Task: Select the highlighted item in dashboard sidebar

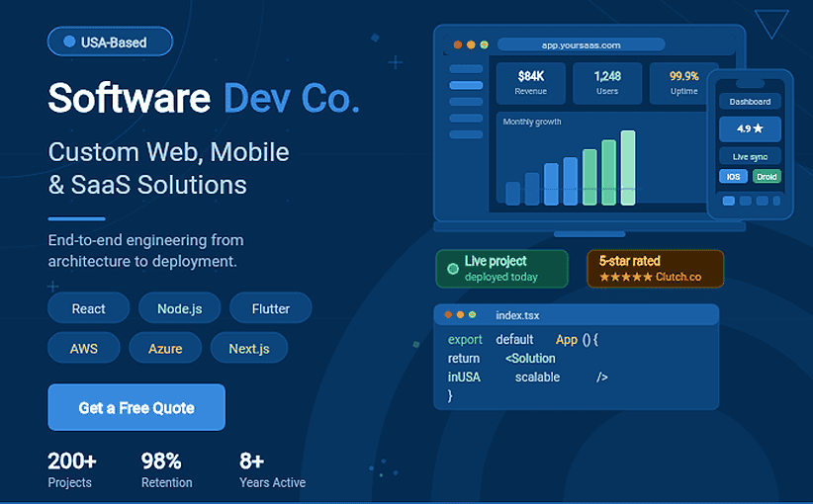Action: tap(466, 85)
